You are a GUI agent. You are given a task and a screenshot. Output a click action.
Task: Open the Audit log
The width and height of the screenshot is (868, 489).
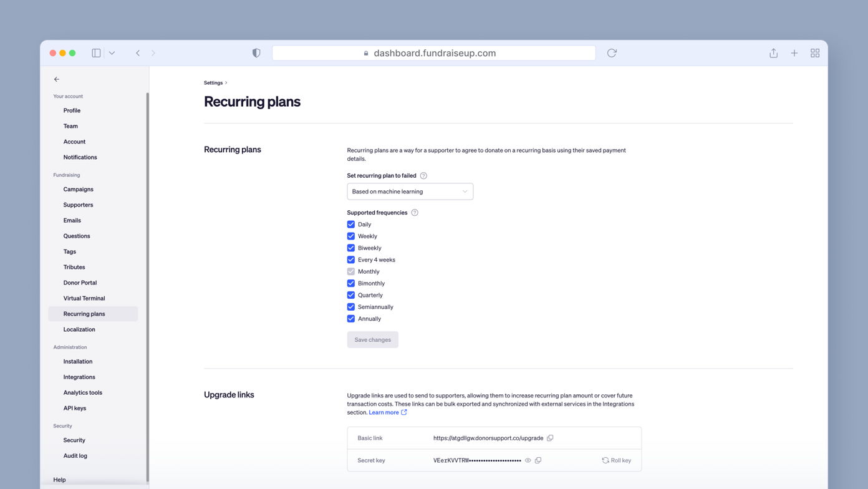[75, 455]
